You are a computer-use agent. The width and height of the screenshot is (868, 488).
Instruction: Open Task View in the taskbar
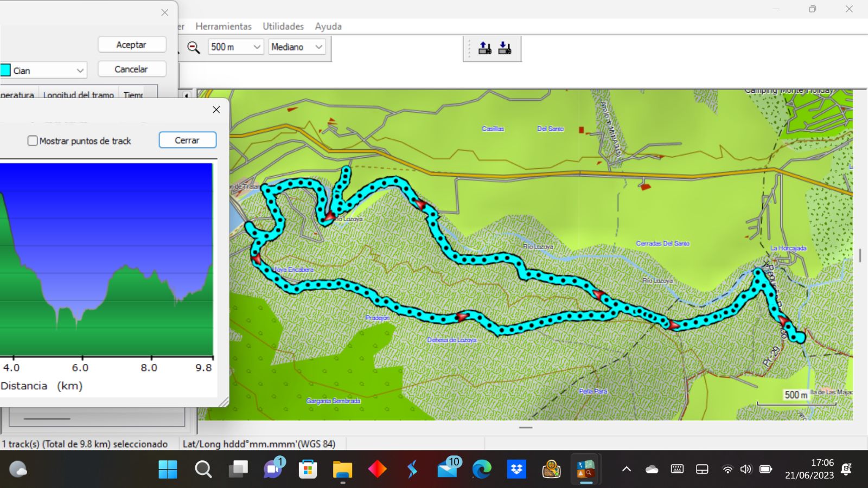pyautogui.click(x=238, y=469)
